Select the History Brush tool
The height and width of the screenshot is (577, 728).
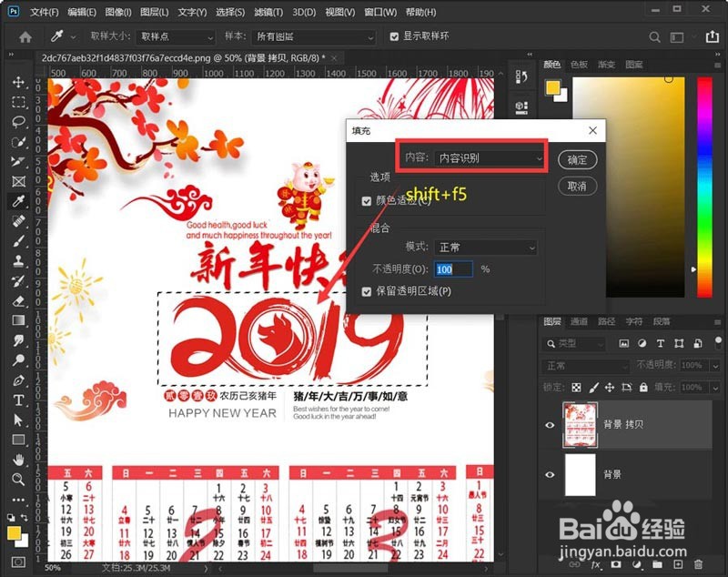[x=18, y=280]
